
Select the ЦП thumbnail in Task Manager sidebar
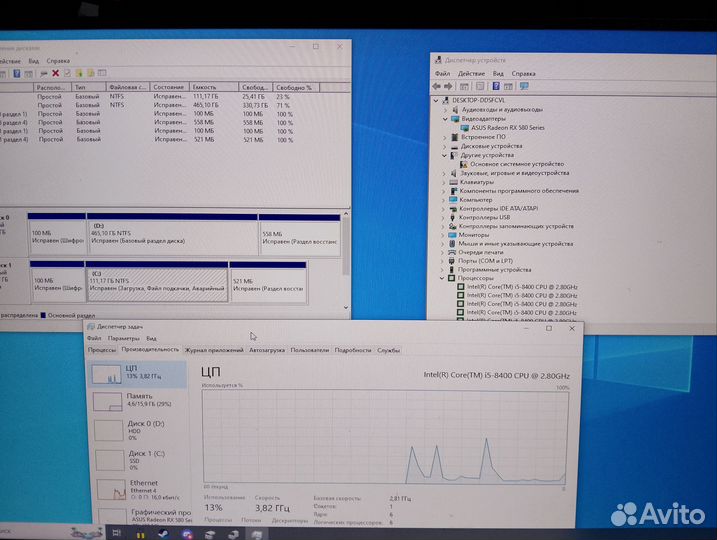click(106, 374)
